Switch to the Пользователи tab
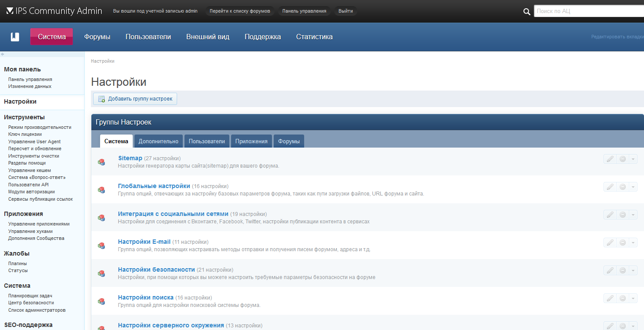Viewport: 644px width, 330px height. (208, 141)
